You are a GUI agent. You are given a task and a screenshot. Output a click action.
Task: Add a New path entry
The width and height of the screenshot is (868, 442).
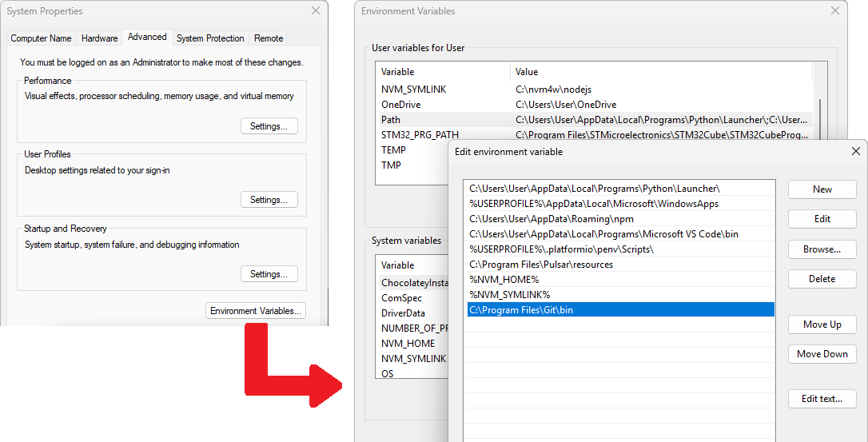(x=822, y=189)
